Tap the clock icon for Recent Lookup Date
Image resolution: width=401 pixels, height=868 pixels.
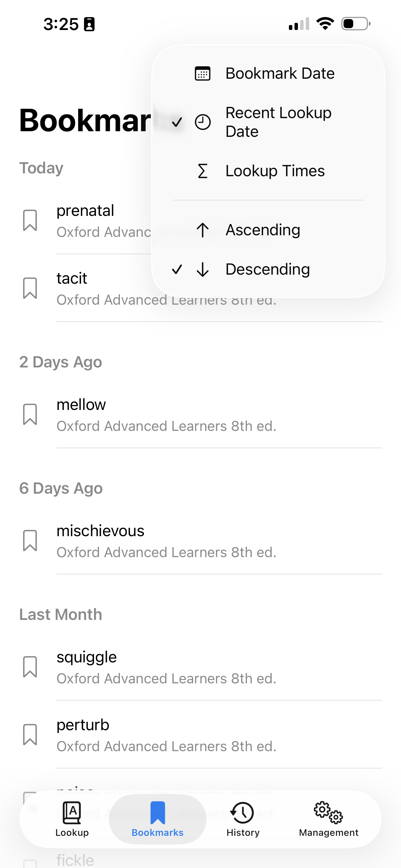click(203, 122)
